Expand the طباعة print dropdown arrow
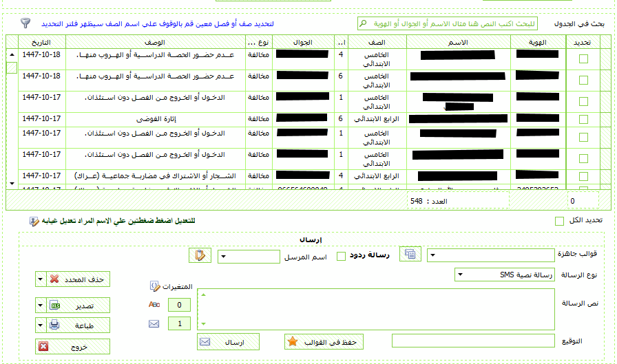 tap(41, 325)
